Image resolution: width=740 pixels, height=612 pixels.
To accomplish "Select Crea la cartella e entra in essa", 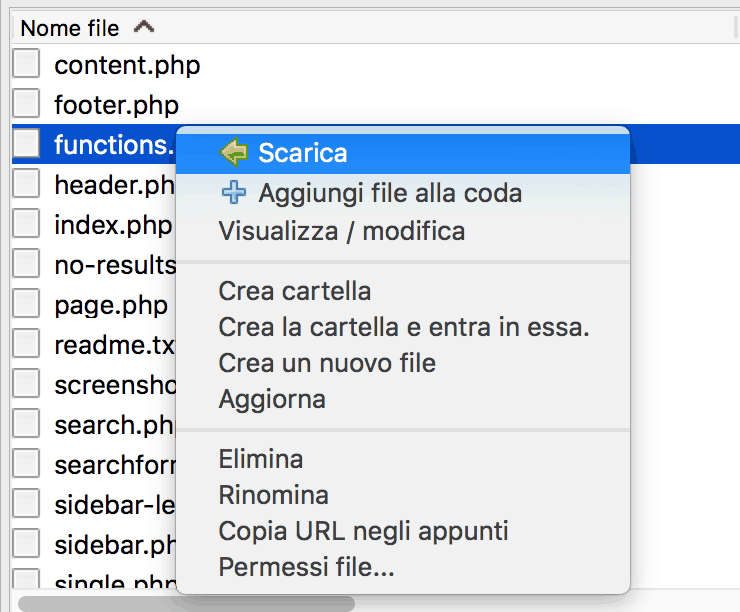I will click(x=404, y=327).
